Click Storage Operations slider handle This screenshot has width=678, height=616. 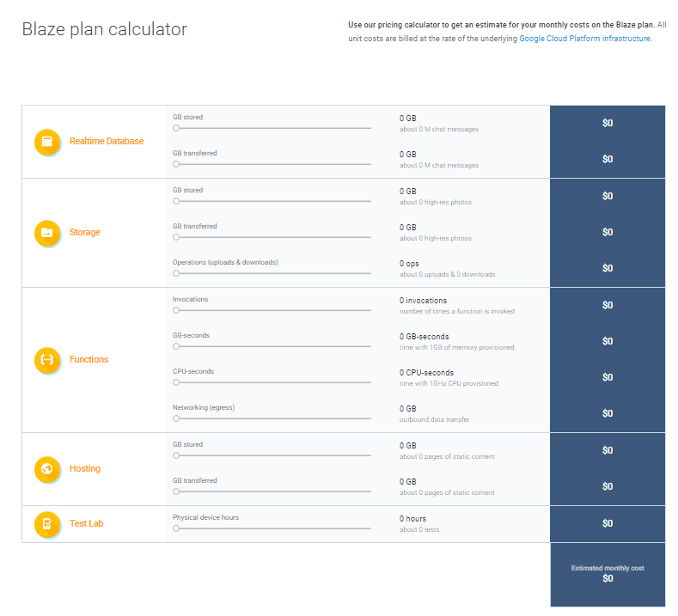[x=176, y=273]
